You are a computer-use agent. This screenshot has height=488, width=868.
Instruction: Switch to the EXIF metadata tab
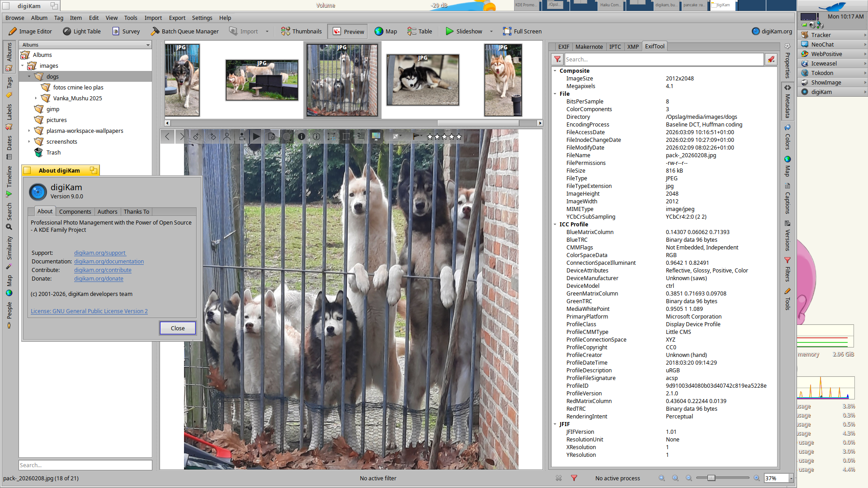coord(563,47)
